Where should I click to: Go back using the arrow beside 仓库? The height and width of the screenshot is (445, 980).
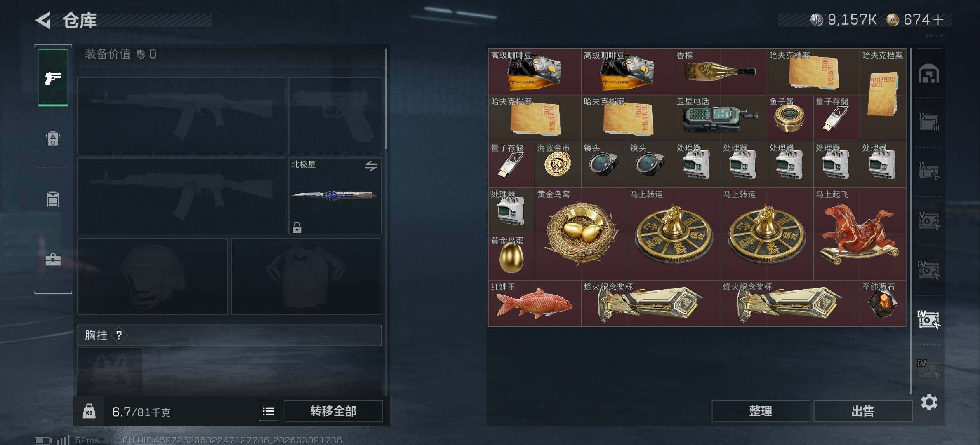click(x=43, y=20)
